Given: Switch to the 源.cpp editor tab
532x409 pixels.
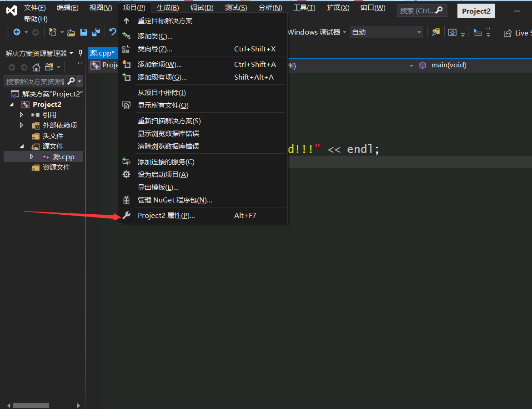Looking at the screenshot, I should (102, 53).
